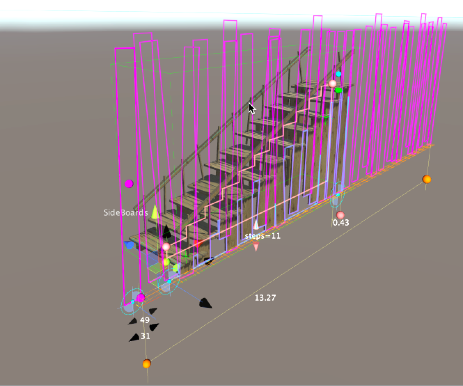Viewport: 463px width, 386px height.
Task: Click the cyan circle handle at the stairs' bottom corner
Action: (x=169, y=282)
